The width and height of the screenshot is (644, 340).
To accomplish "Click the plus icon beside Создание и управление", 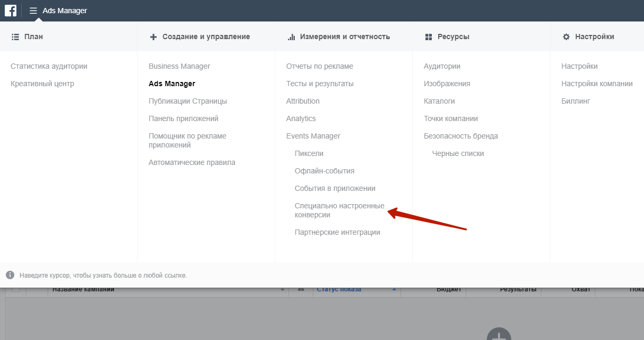I will click(x=153, y=37).
